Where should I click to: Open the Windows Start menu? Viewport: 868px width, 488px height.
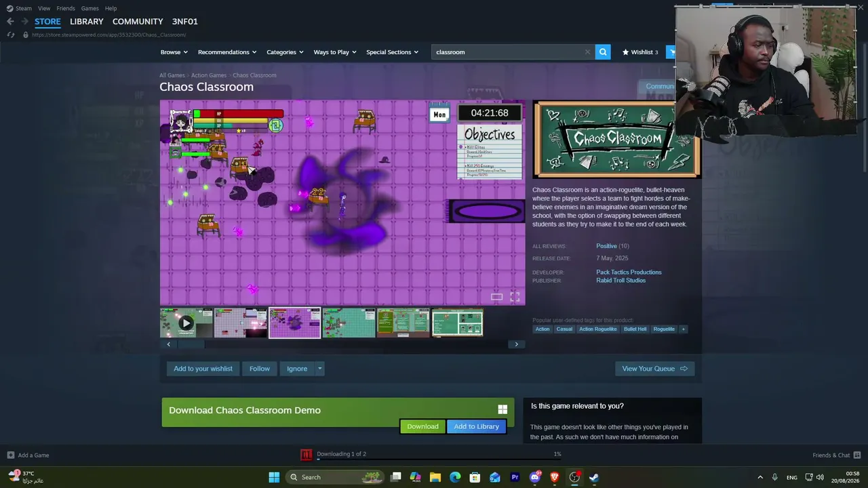tap(274, 477)
